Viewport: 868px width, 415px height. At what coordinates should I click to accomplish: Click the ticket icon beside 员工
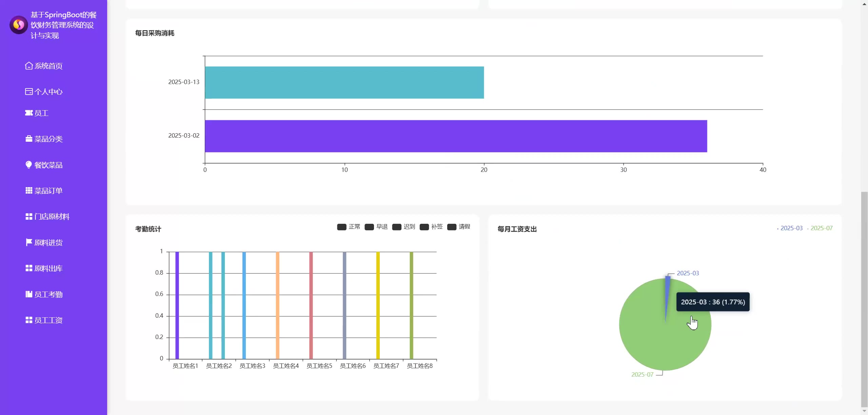click(29, 113)
